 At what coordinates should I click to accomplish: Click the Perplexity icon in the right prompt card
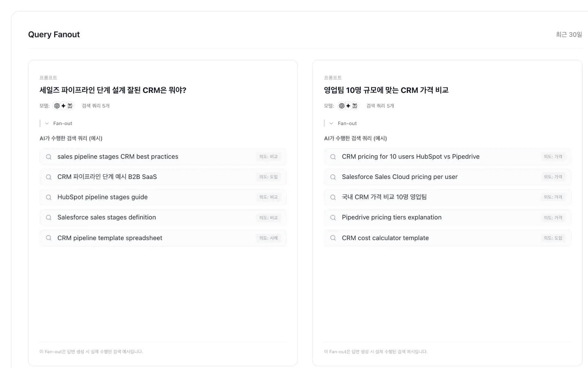tap(355, 106)
